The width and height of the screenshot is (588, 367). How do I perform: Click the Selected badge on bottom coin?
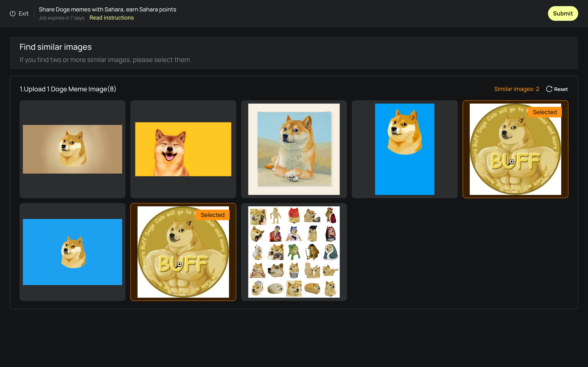[x=212, y=215]
